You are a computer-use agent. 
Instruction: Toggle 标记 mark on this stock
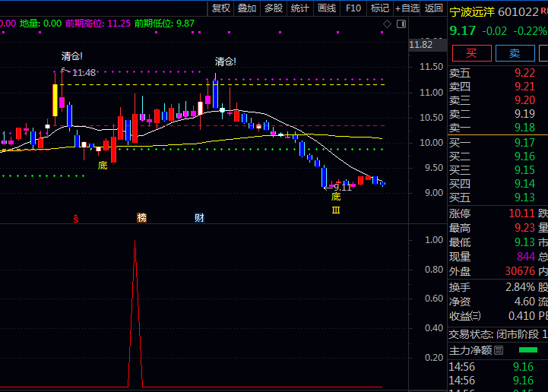379,8
